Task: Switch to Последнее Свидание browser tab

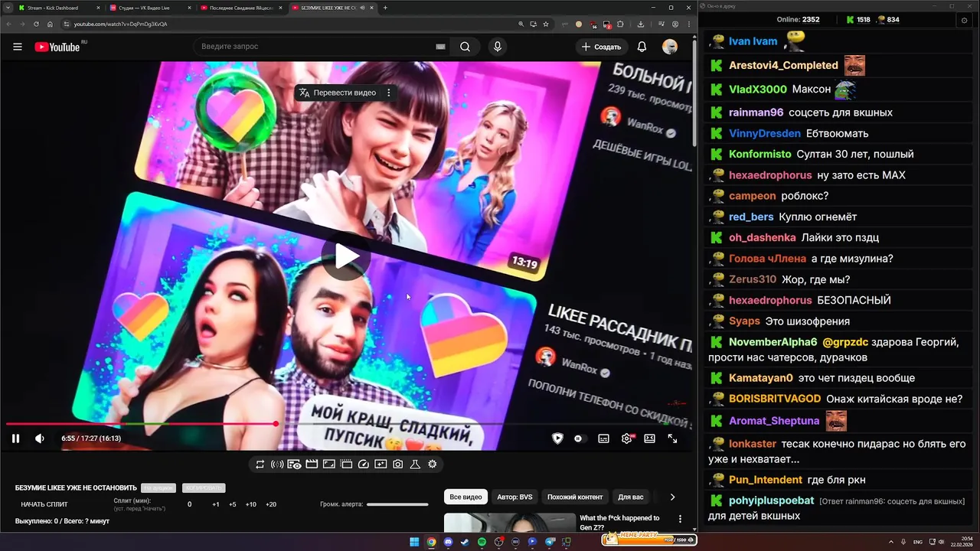Action: [x=241, y=8]
